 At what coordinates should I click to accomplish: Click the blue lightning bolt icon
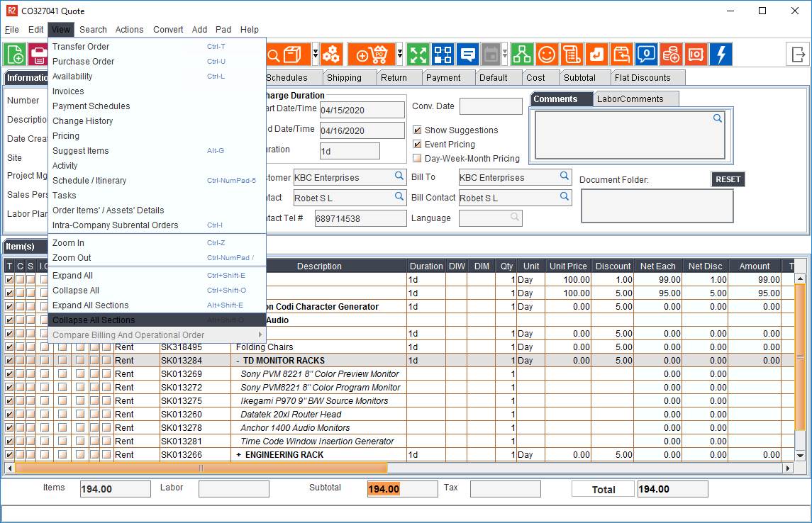721,55
